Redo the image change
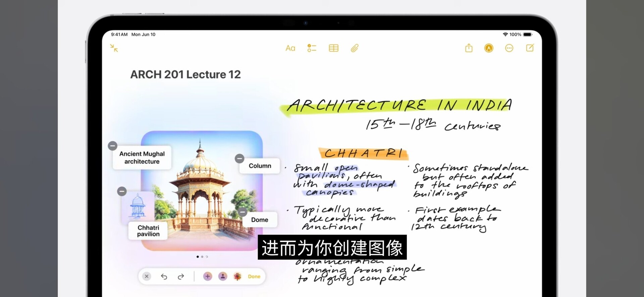The width and height of the screenshot is (644, 297). click(181, 277)
